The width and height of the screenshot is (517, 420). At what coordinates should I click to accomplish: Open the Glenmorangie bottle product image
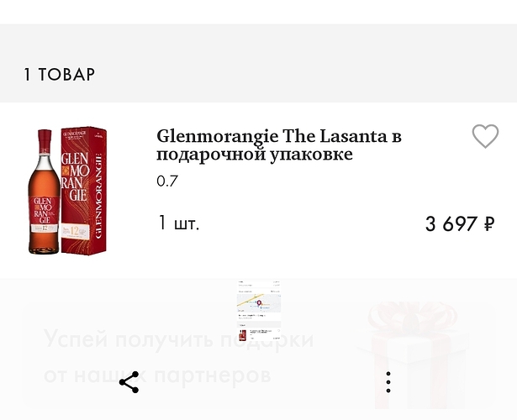(44, 192)
